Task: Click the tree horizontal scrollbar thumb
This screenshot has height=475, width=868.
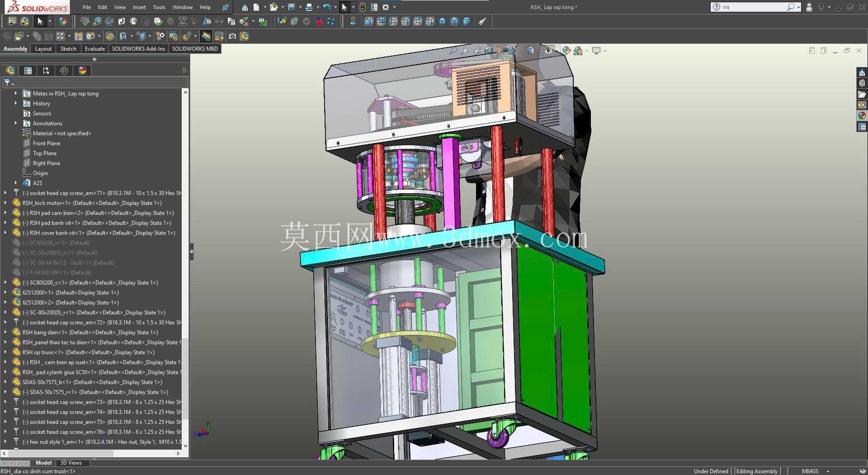Action: (x=60, y=453)
